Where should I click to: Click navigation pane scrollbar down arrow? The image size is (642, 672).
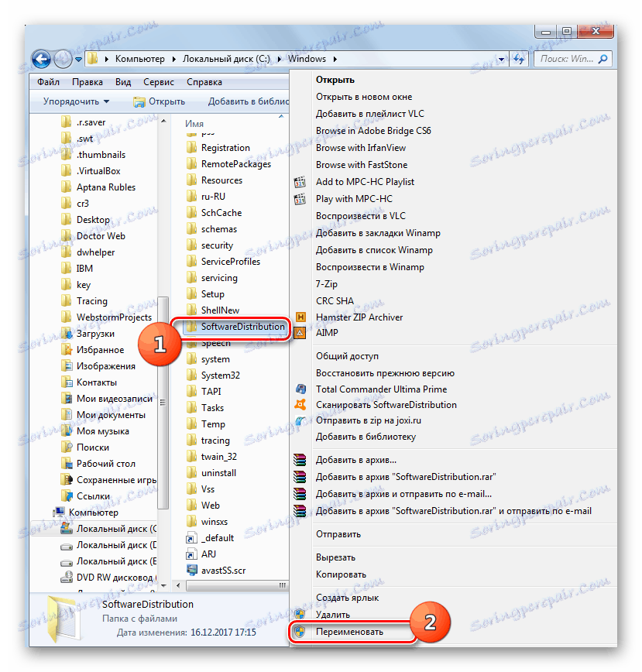[163, 585]
